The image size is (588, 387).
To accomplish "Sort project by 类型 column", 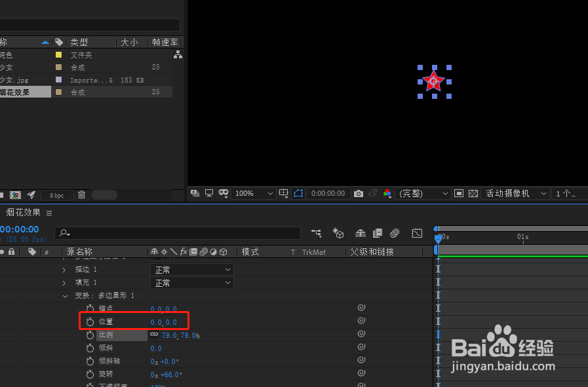I will pyautogui.click(x=79, y=42).
